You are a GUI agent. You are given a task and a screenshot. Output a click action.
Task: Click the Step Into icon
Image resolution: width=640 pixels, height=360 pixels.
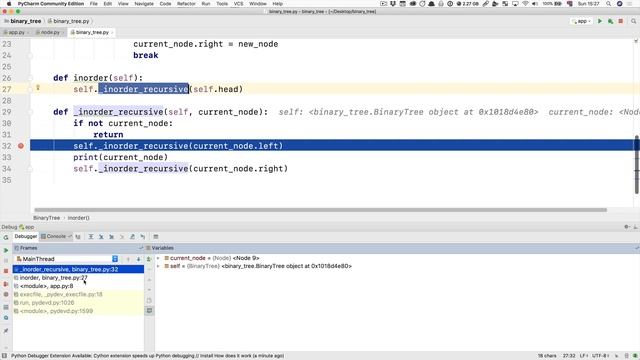point(101,237)
